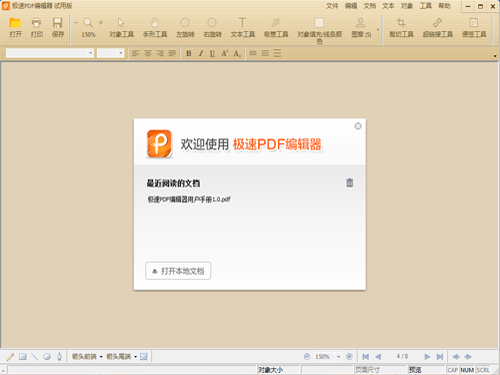
Task: Click the top toolbar zoom in plus
Action: 101,23
